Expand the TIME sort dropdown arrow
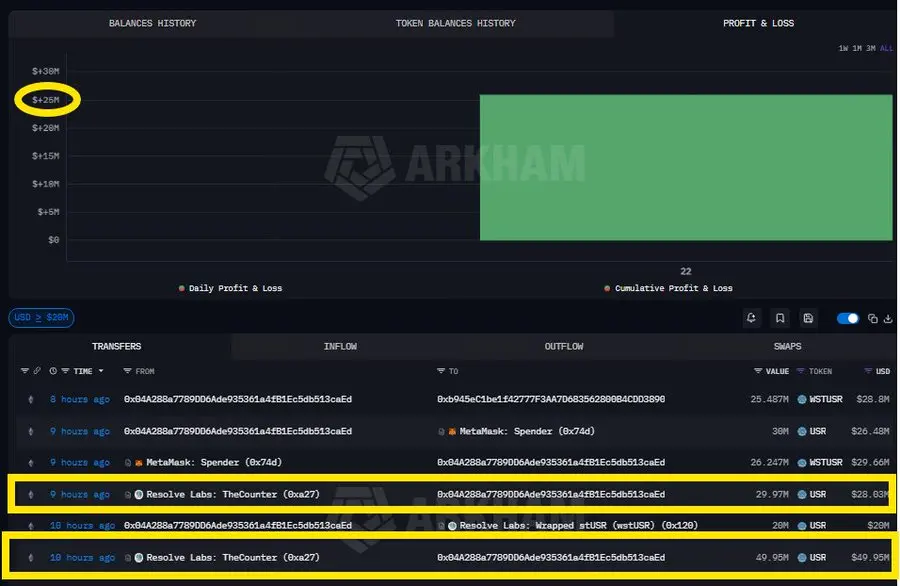Image resolution: width=900 pixels, height=586 pixels. click(x=101, y=371)
